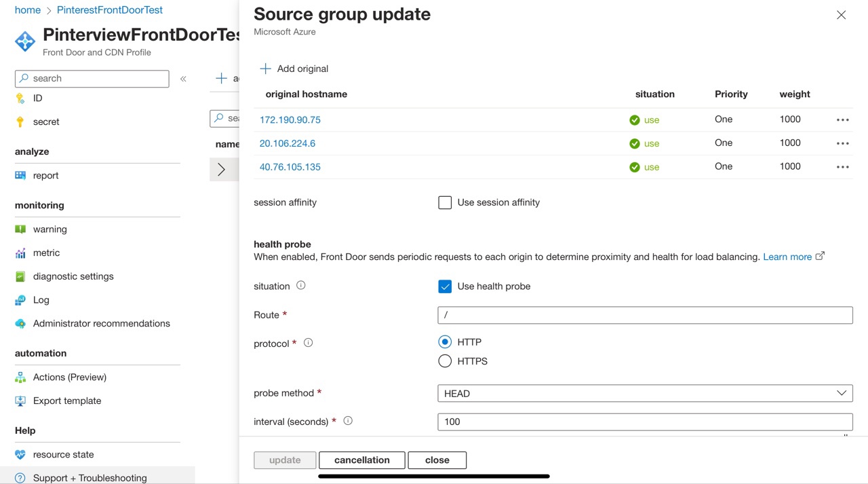This screenshot has height=484, width=868.
Task: Click the 40.76.105.135 hostname link
Action: (290, 167)
